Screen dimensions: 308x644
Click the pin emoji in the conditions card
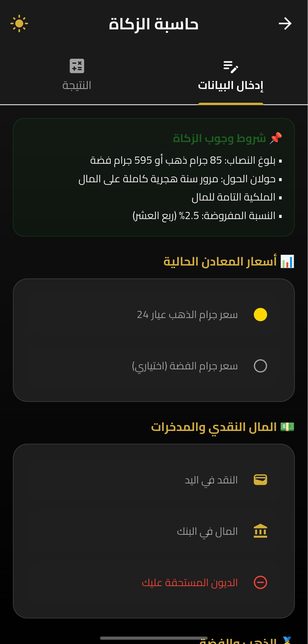pyautogui.click(x=275, y=137)
